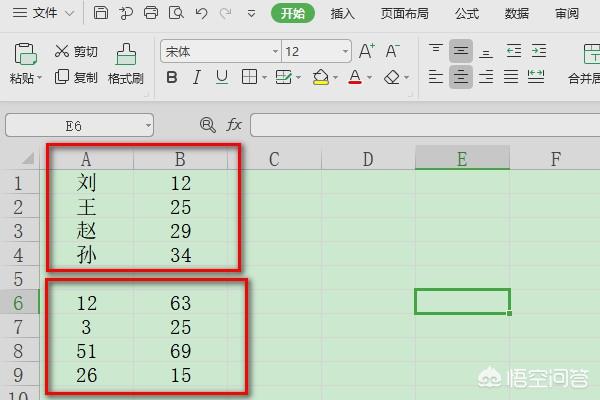600x400 pixels.
Task: Click the Borders icon
Action: point(249,77)
